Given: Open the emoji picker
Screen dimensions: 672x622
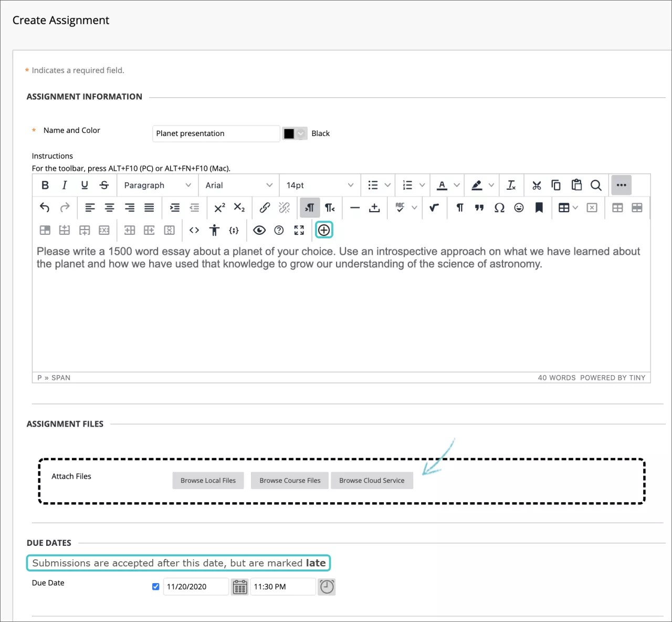Looking at the screenshot, I should pyautogui.click(x=519, y=208).
